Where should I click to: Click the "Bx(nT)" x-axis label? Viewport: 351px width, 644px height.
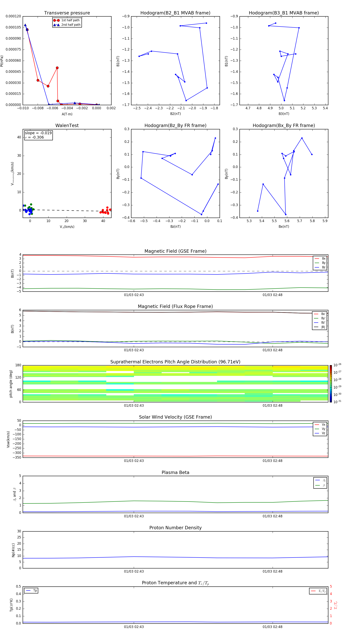pos(284,227)
